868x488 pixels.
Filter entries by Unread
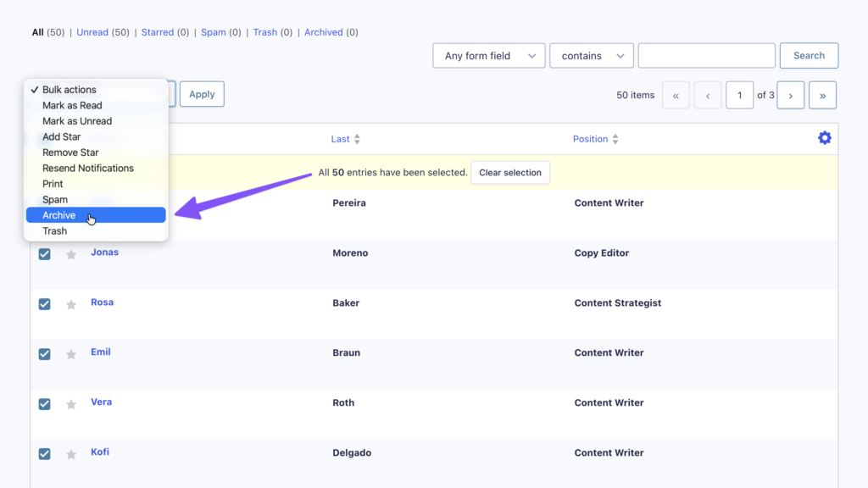pyautogui.click(x=92, y=32)
